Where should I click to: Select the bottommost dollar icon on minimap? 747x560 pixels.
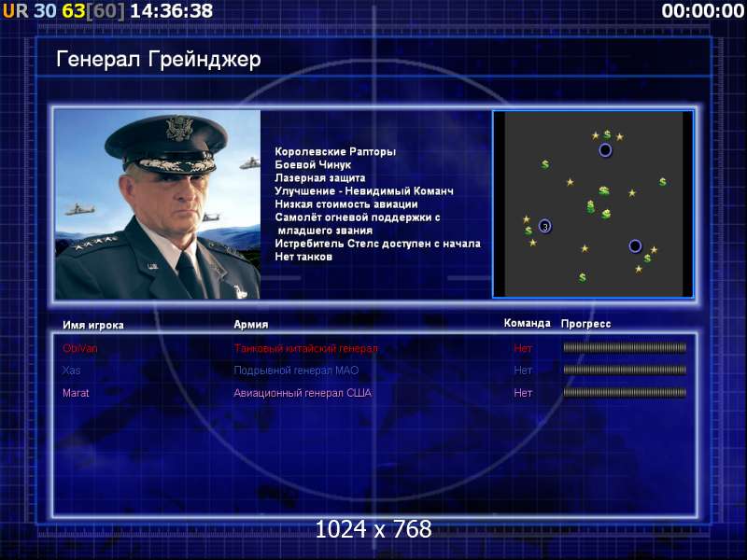(582, 276)
